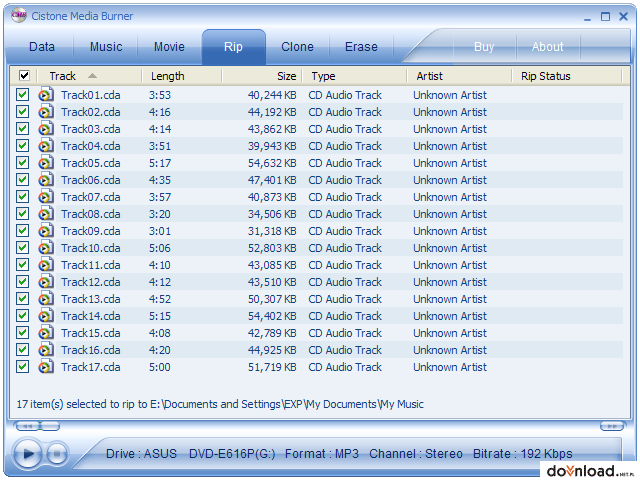The width and height of the screenshot is (640, 480).
Task: Switch to the Data tab
Action: [42, 47]
